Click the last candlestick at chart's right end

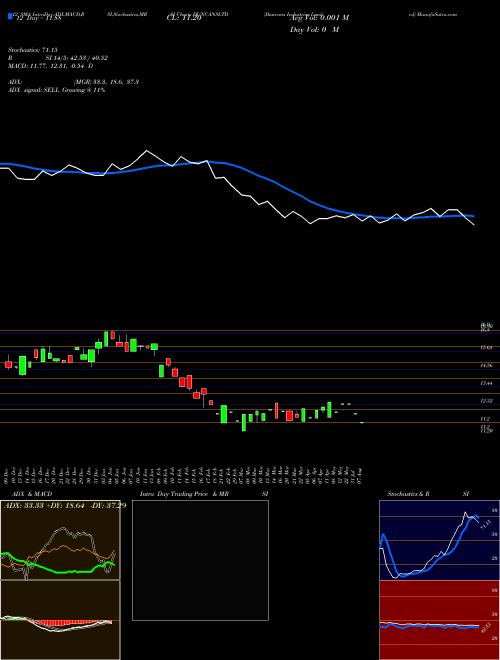tap(362, 422)
